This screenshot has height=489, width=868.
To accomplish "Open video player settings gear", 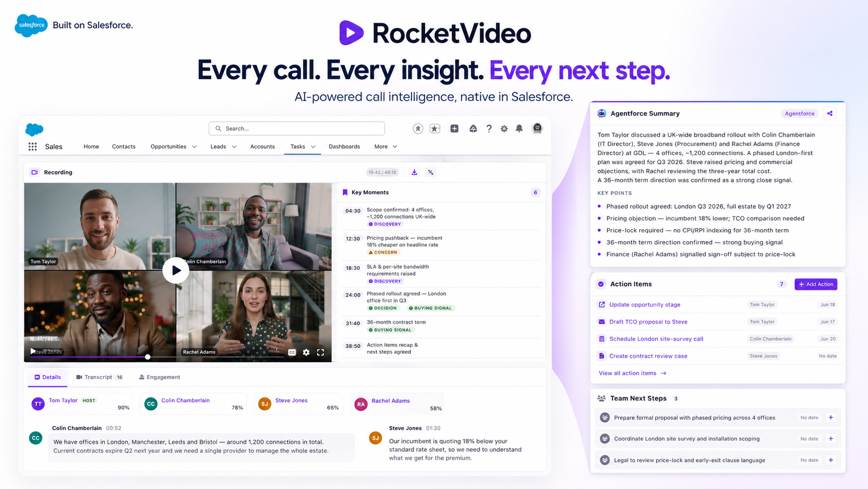I will click(306, 352).
